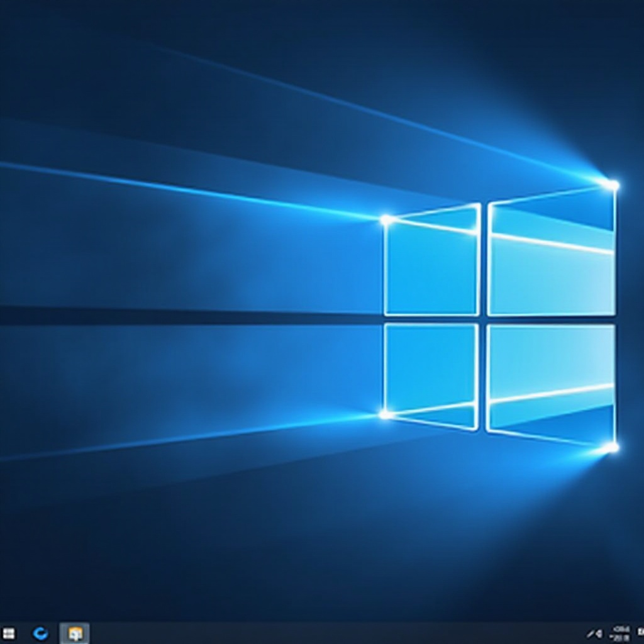Launch the Microsoft Edge browser from taskbar
Screen dimensions: 644x644
pos(41,633)
